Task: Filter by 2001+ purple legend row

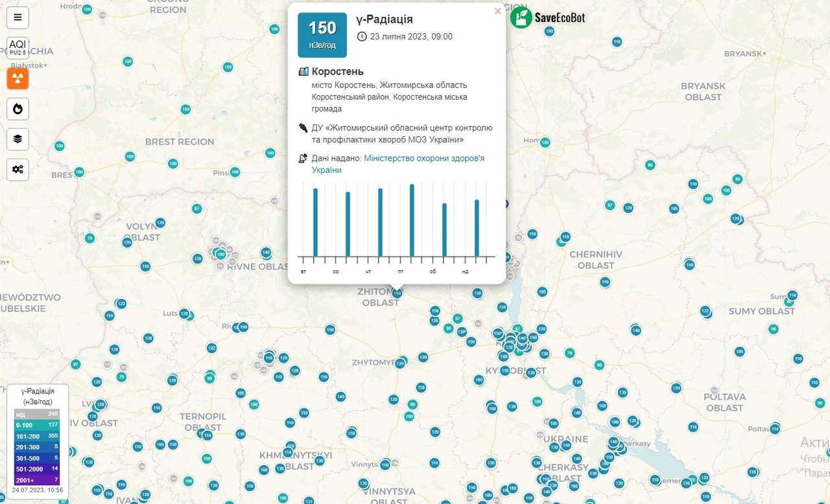Action: (x=37, y=480)
